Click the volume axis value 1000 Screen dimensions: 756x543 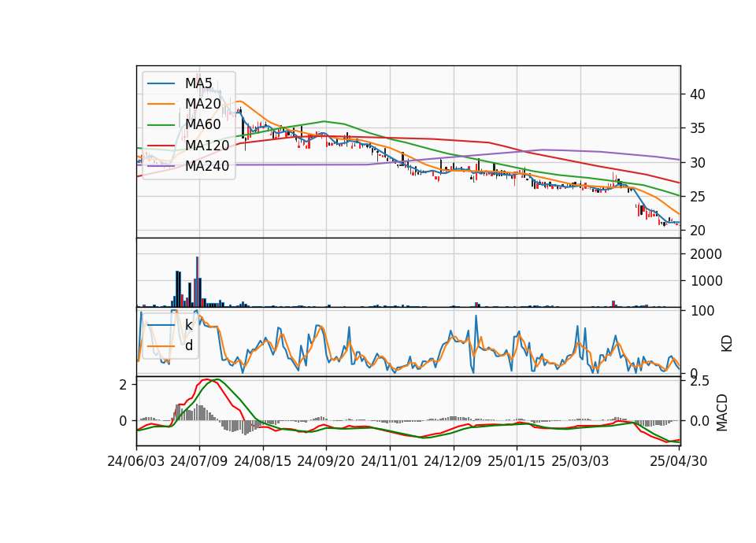click(706, 282)
